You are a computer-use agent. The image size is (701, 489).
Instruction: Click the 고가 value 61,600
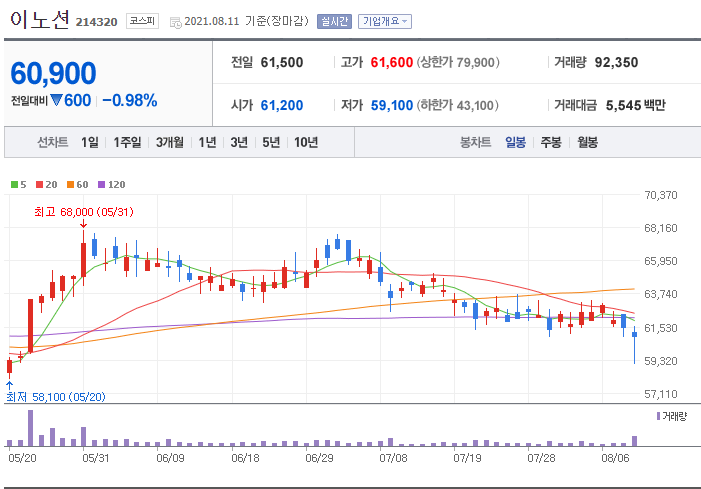[392, 63]
